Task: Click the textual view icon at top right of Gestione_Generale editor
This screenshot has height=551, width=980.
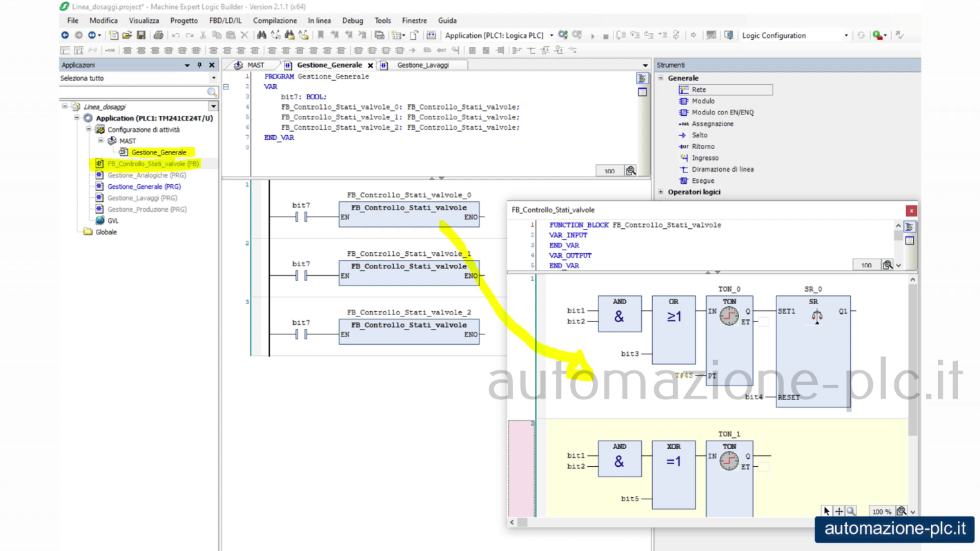Action: click(x=643, y=79)
